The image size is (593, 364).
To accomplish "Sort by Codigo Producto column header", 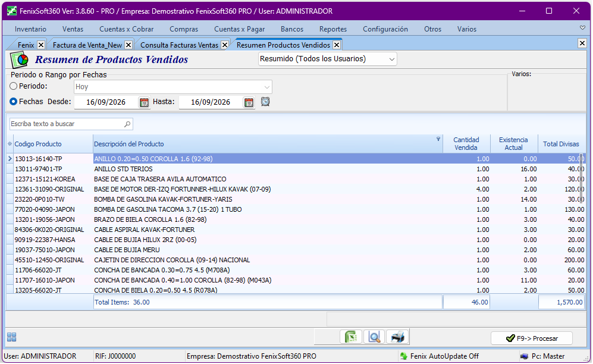I will click(x=54, y=144).
